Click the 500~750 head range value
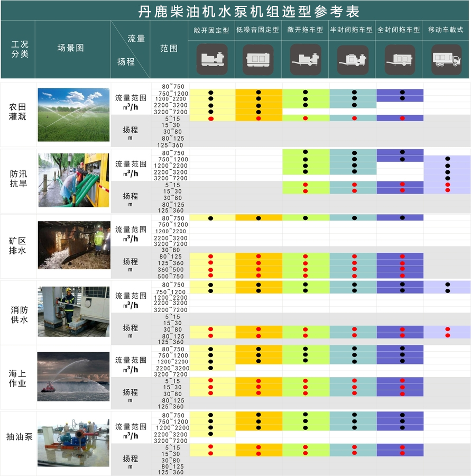471x476 pixels. 171,276
